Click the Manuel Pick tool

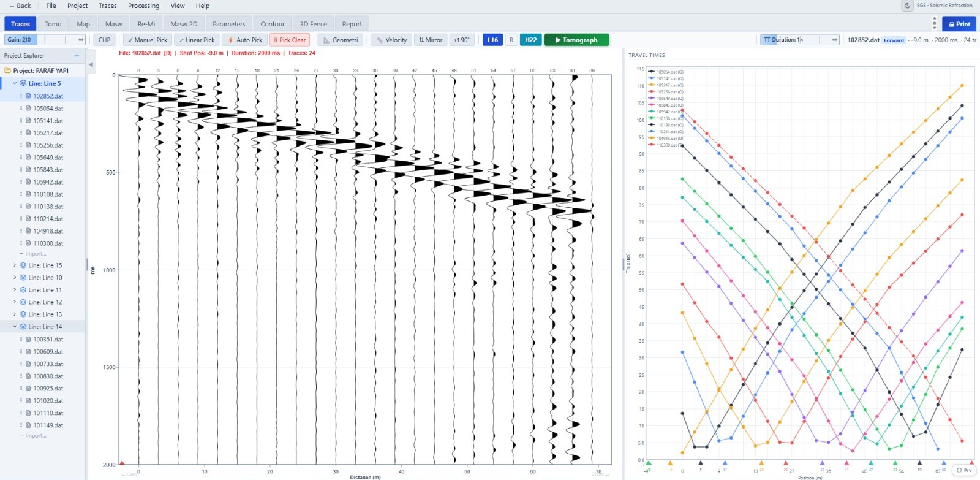point(148,40)
